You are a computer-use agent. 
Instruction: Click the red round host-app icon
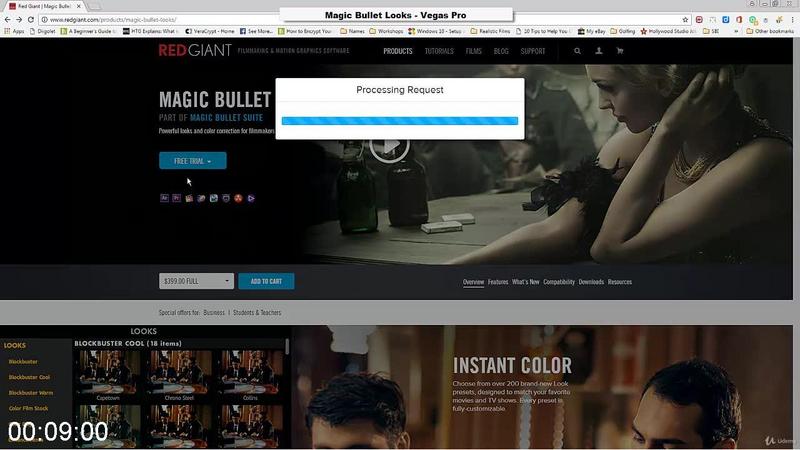pyautogui.click(x=238, y=198)
